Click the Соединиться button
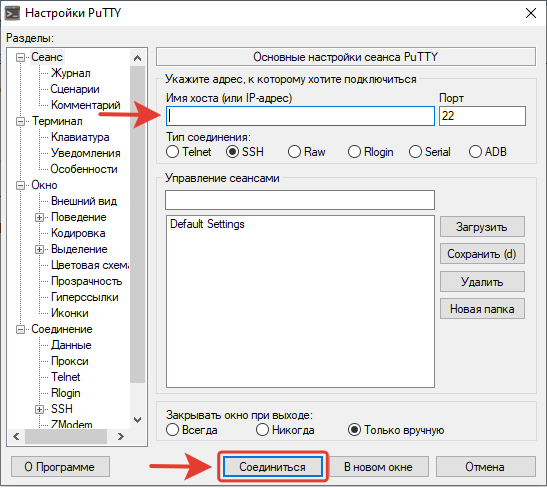 tap(272, 467)
